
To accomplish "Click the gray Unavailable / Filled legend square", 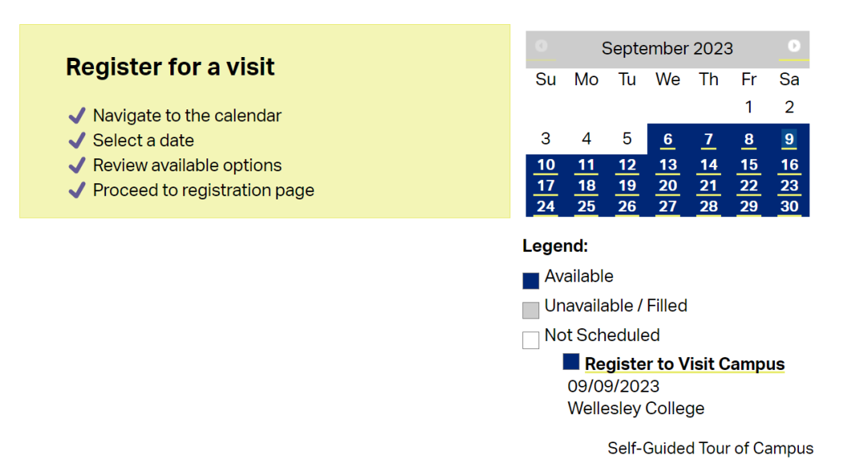I will 530,310.
